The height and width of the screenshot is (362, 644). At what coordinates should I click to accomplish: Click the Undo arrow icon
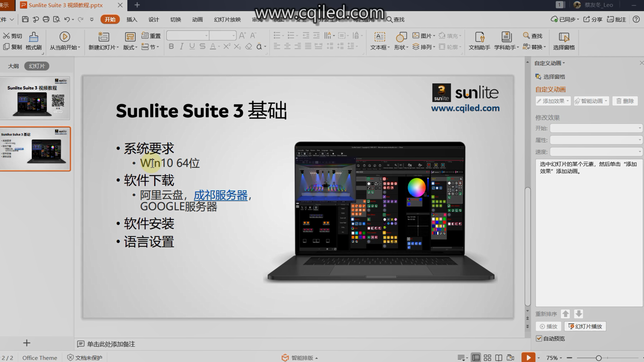point(67,19)
